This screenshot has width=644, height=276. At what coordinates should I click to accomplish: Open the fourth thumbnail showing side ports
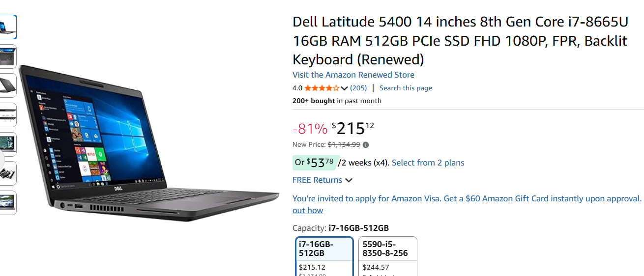8,115
